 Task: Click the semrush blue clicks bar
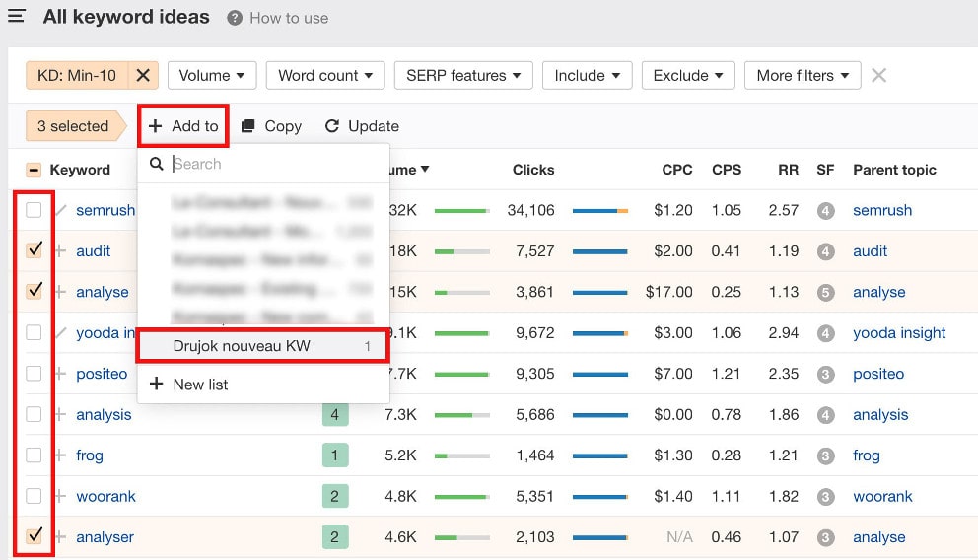(600, 211)
